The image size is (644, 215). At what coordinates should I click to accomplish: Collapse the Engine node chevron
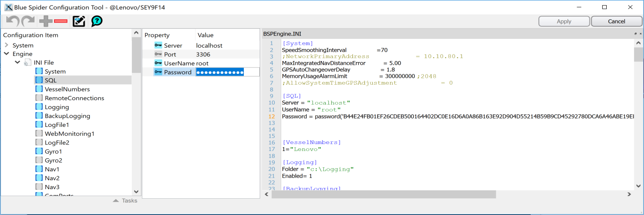6,54
